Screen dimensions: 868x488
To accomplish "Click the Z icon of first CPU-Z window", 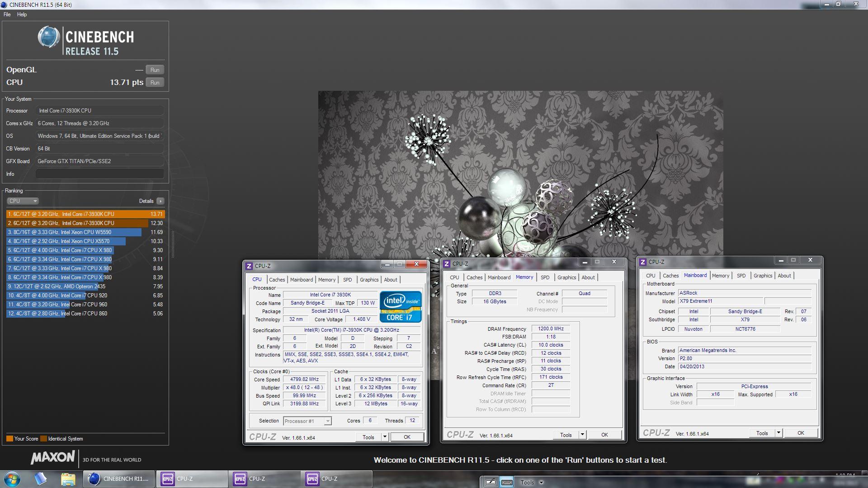I will (249, 266).
